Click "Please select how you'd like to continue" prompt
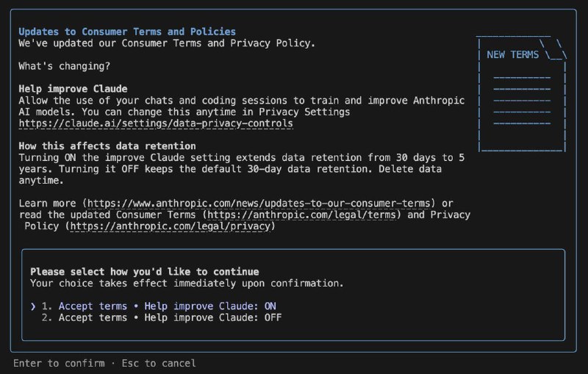Screen dimensions: 588x374 144,271
